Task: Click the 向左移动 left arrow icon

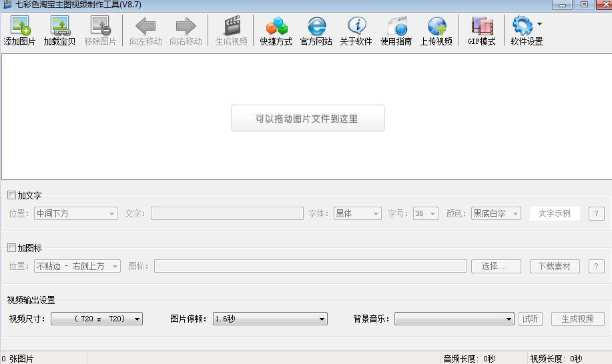Action: (145, 26)
